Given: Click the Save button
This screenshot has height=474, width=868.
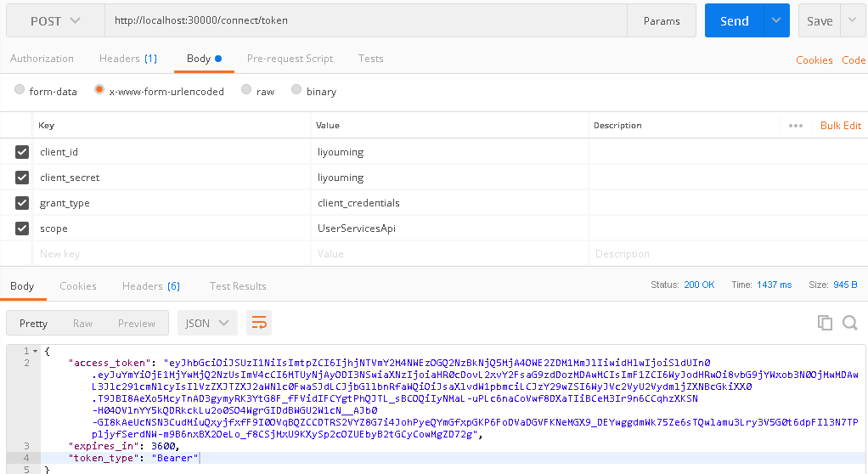Looking at the screenshot, I should 820,20.
